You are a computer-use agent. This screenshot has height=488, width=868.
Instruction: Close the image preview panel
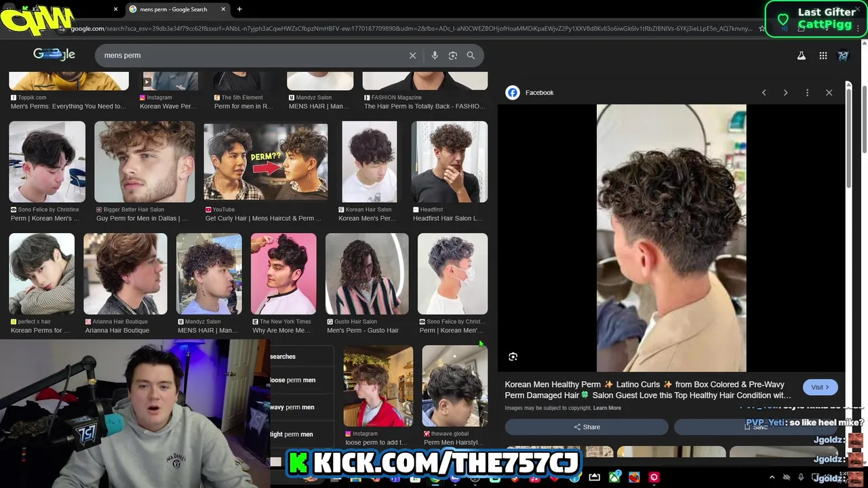tap(829, 93)
